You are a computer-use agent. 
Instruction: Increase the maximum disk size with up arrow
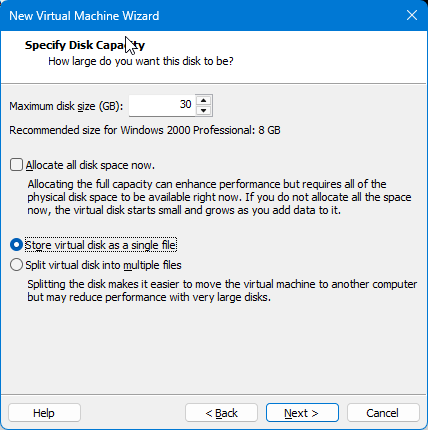click(204, 101)
